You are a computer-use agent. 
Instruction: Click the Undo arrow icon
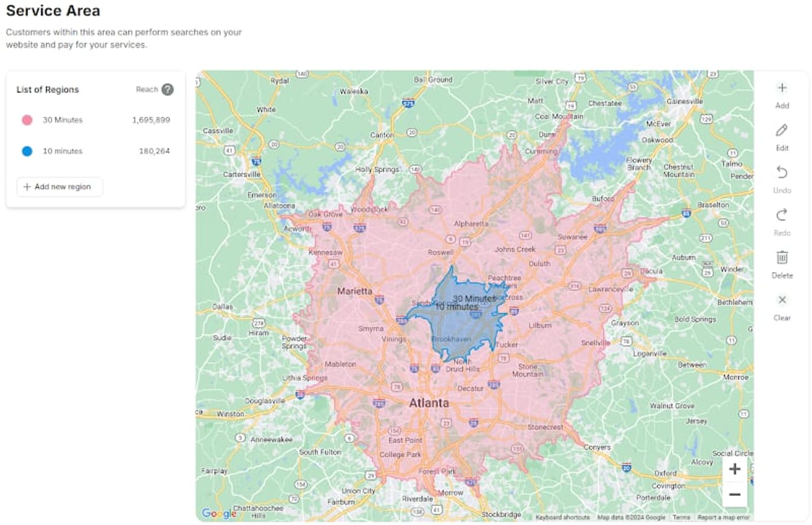[x=782, y=172]
